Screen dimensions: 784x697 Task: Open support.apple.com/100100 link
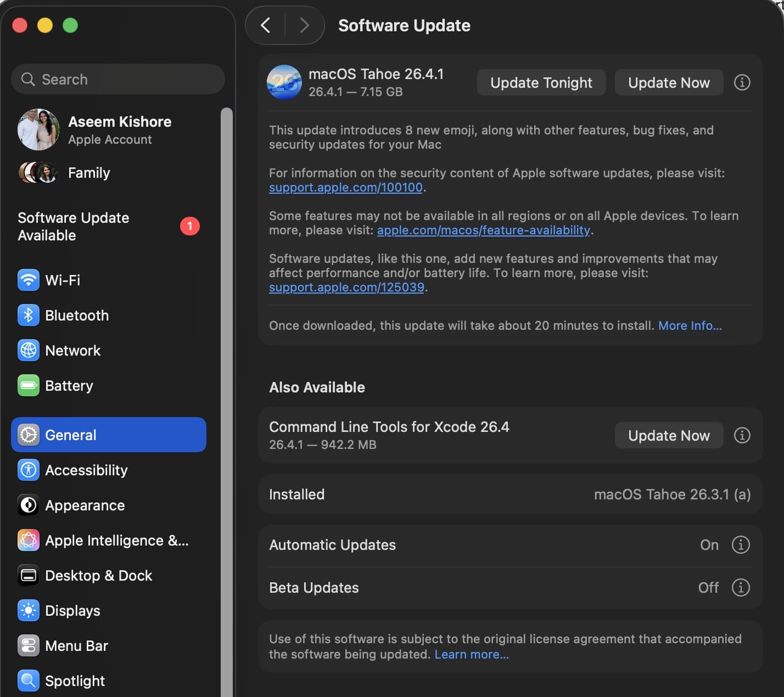coord(346,187)
